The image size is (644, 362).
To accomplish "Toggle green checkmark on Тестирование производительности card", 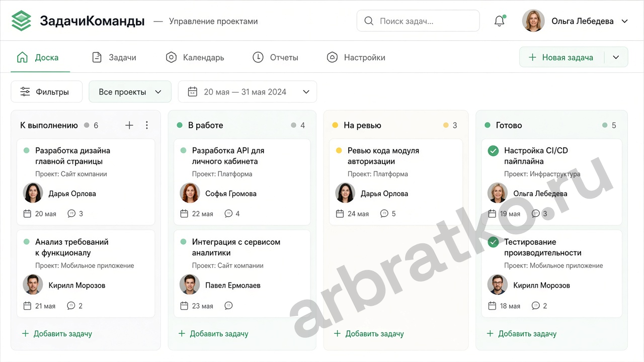I will click(x=493, y=242).
